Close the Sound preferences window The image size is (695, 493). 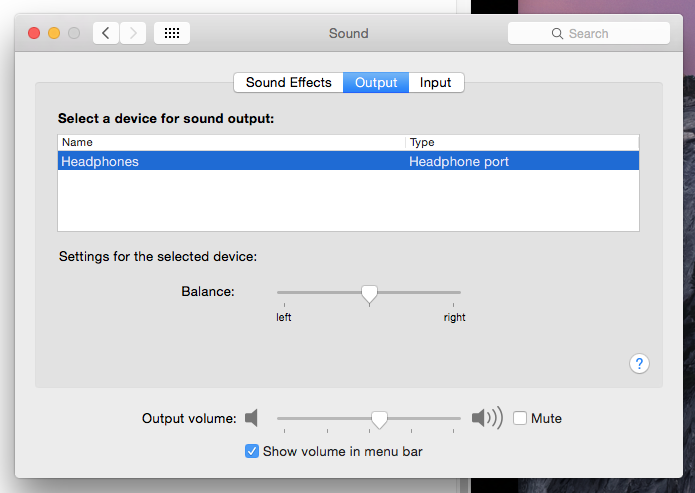tap(34, 33)
